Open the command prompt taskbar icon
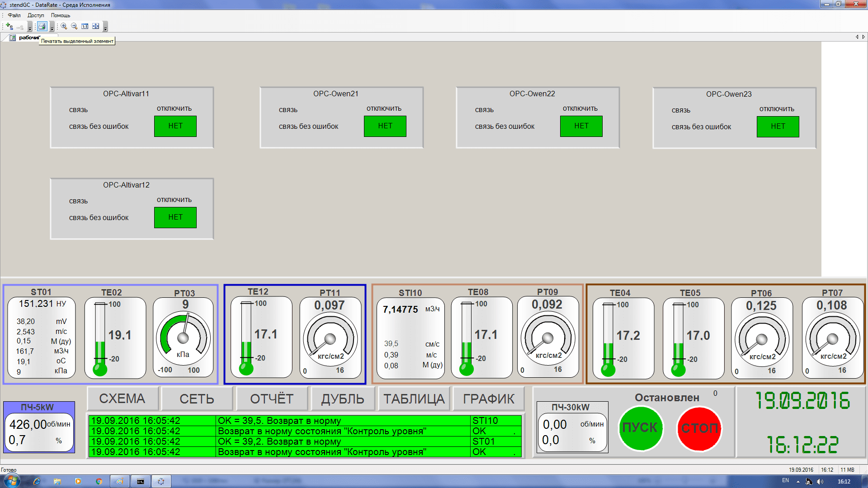This screenshot has height=488, width=868. 141,481
